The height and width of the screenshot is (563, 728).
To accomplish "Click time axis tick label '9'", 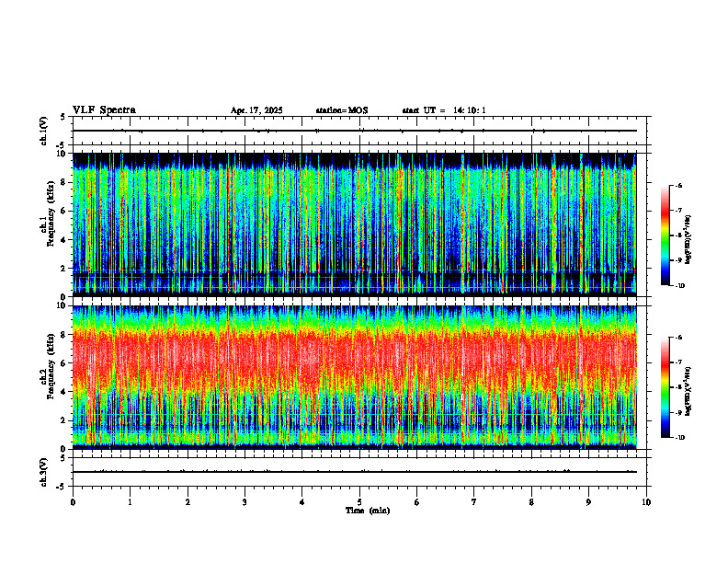I will (x=588, y=502).
